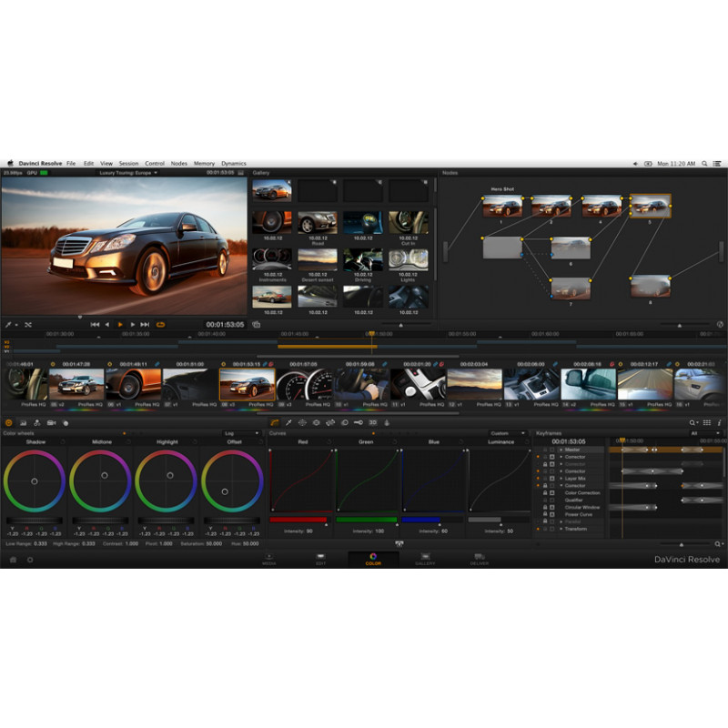728x728 pixels.
Task: Toggle the checkbox beside Master keyframe track
Action: tap(553, 449)
